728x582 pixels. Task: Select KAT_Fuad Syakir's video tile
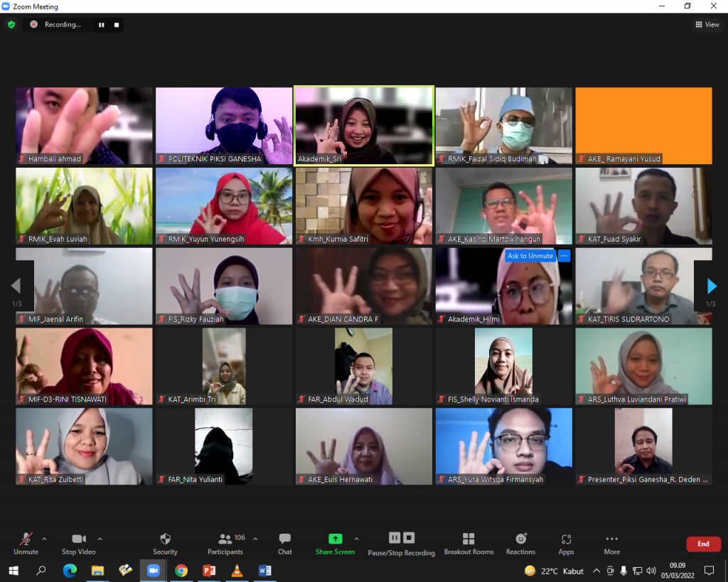(x=643, y=206)
